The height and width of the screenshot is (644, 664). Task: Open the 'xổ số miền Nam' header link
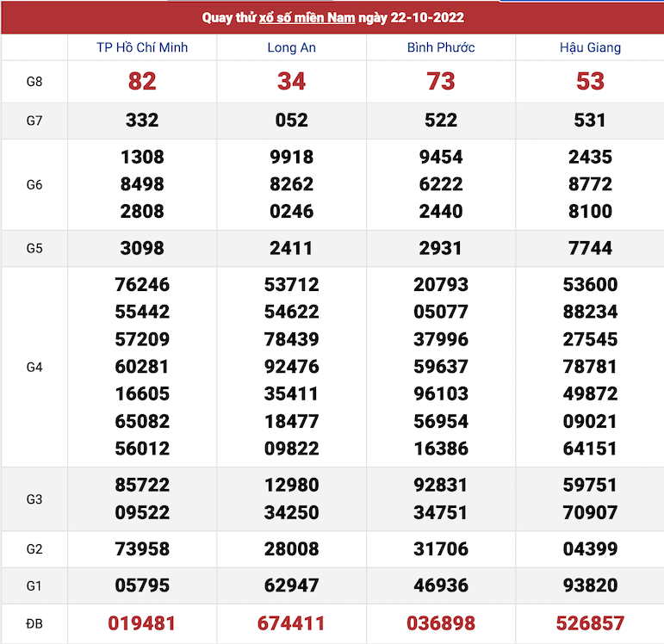307,17
